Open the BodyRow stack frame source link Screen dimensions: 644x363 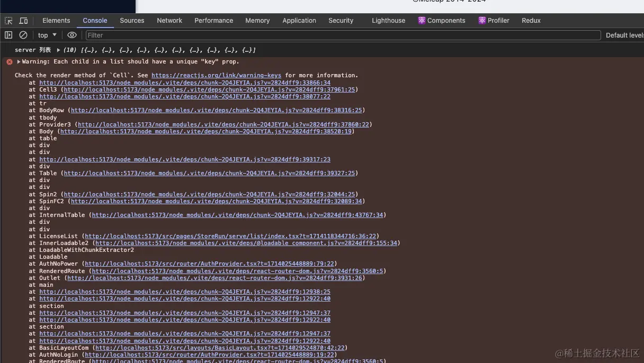pos(217,111)
